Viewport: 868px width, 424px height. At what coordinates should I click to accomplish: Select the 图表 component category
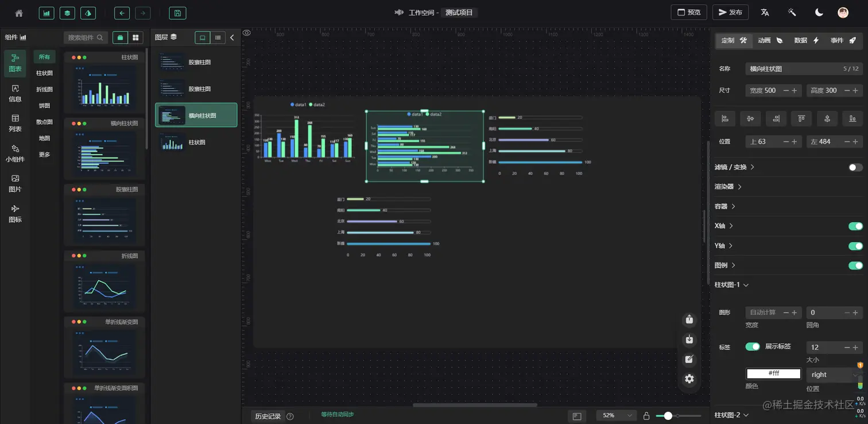point(15,63)
